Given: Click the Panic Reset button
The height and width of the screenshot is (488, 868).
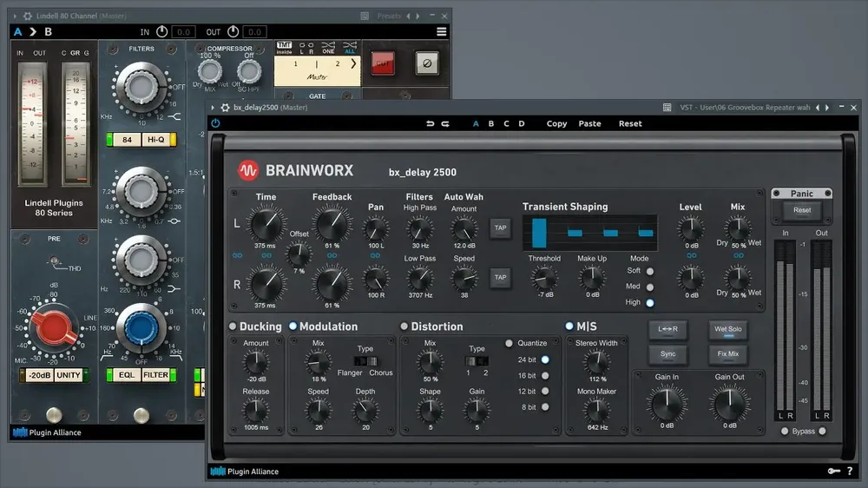Looking at the screenshot, I should tap(801, 210).
